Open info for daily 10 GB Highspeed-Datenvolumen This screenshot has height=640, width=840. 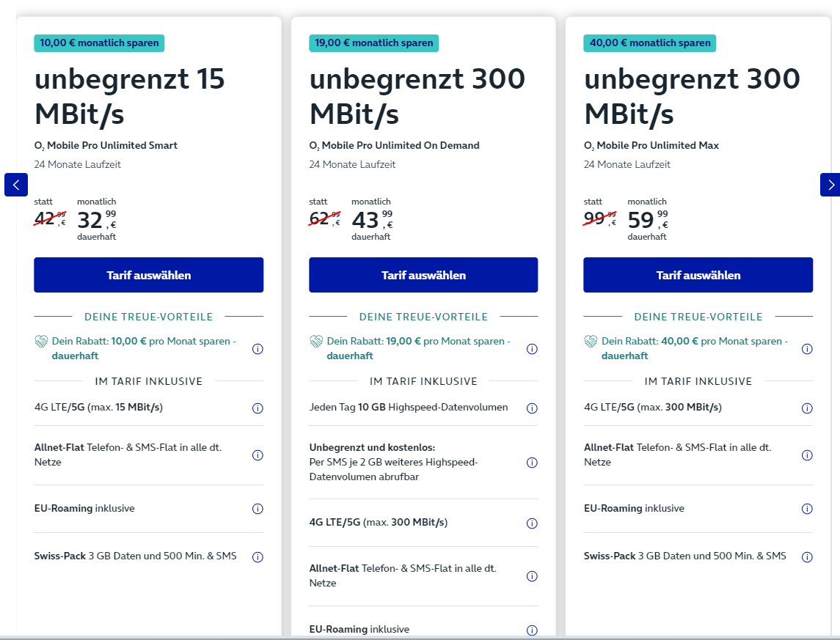coord(532,408)
